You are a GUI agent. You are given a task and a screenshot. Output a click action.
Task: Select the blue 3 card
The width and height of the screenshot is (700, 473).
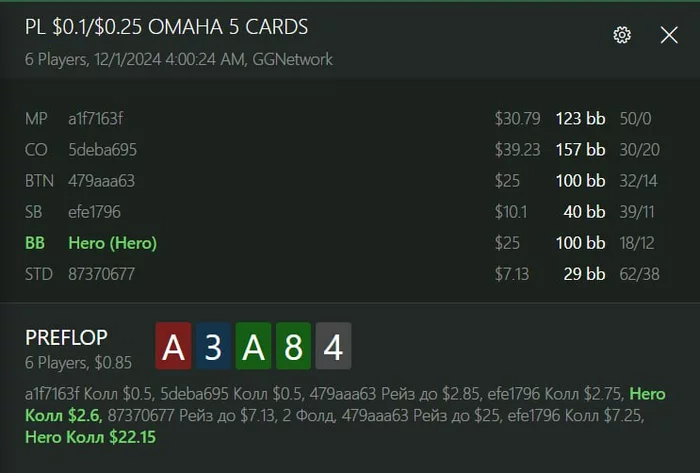tap(213, 346)
